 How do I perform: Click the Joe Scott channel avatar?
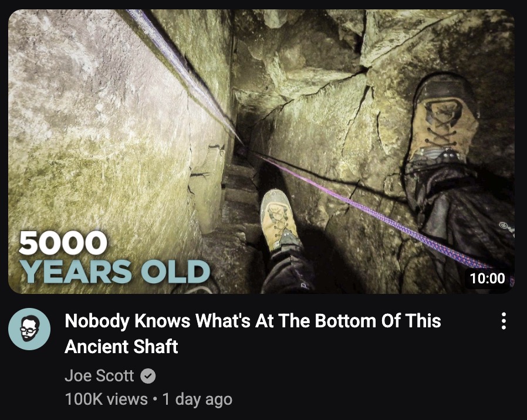click(x=29, y=329)
